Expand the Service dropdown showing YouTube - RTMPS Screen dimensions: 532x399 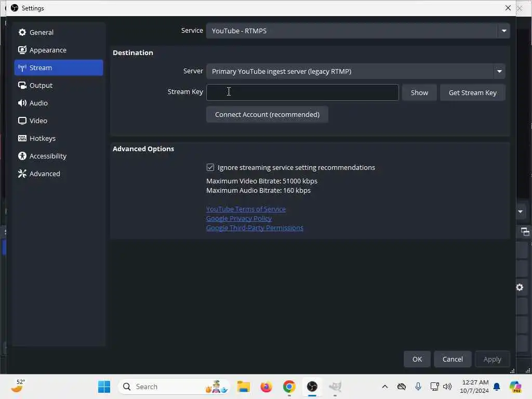pyautogui.click(x=357, y=31)
